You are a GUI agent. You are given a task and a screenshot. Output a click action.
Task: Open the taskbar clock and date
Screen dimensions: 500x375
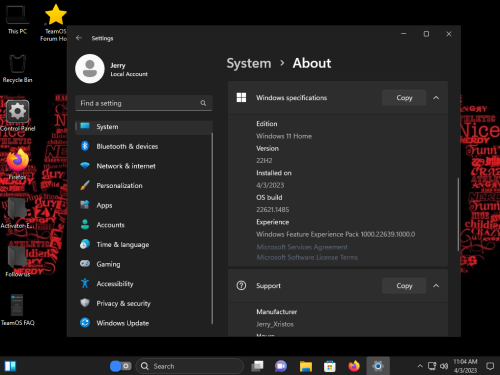coord(465,366)
